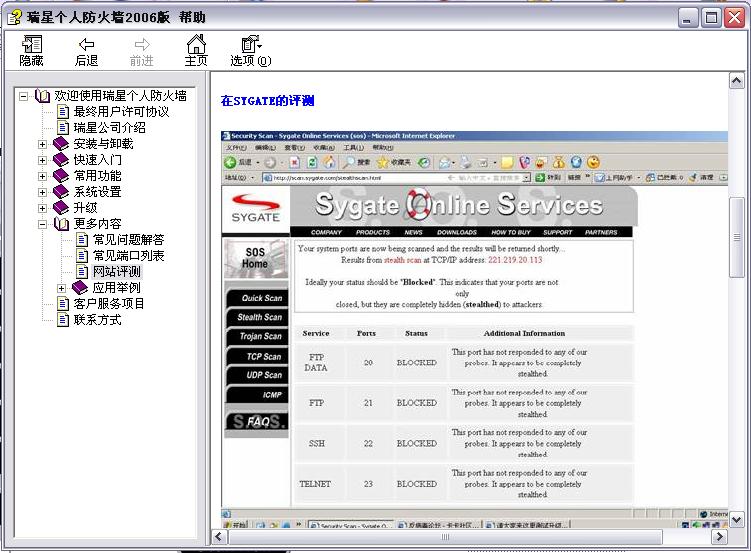This screenshot has height=553, width=751.
Task: Maximize the help window
Action: click(712, 19)
